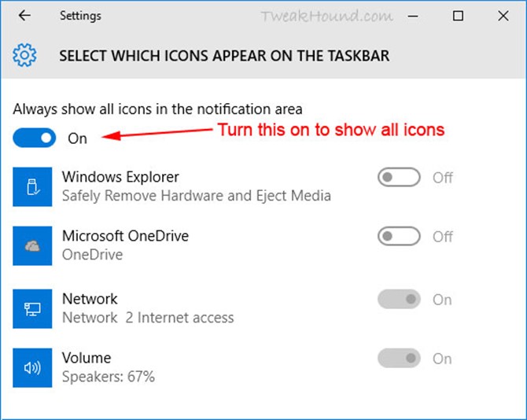Click the Safely Remove Hardware description
This screenshot has width=527, height=420.
click(x=197, y=195)
